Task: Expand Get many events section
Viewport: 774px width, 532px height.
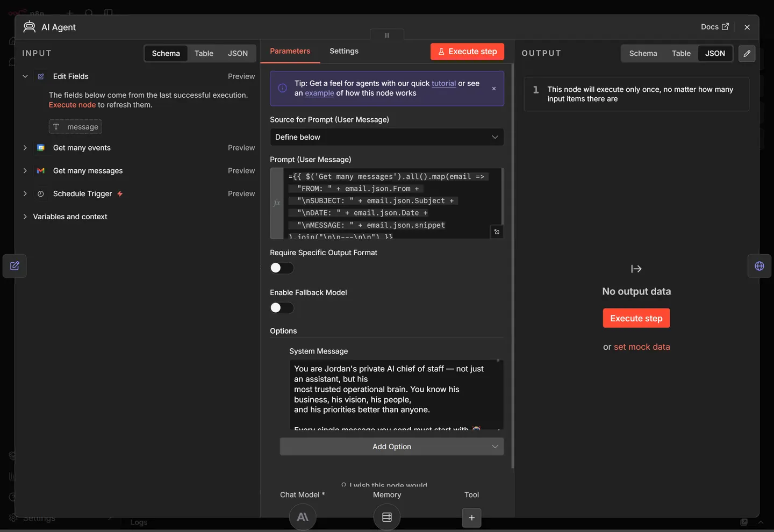Action: tap(25, 148)
